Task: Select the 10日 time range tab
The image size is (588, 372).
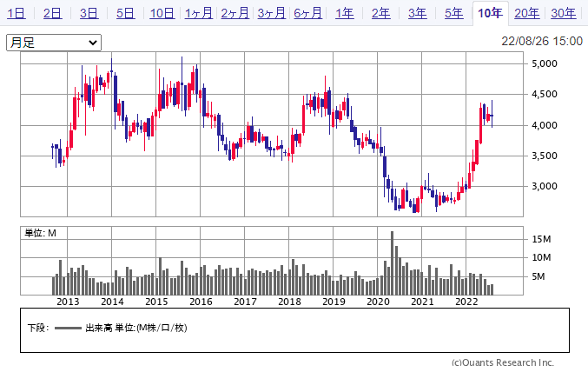Action: [x=162, y=14]
